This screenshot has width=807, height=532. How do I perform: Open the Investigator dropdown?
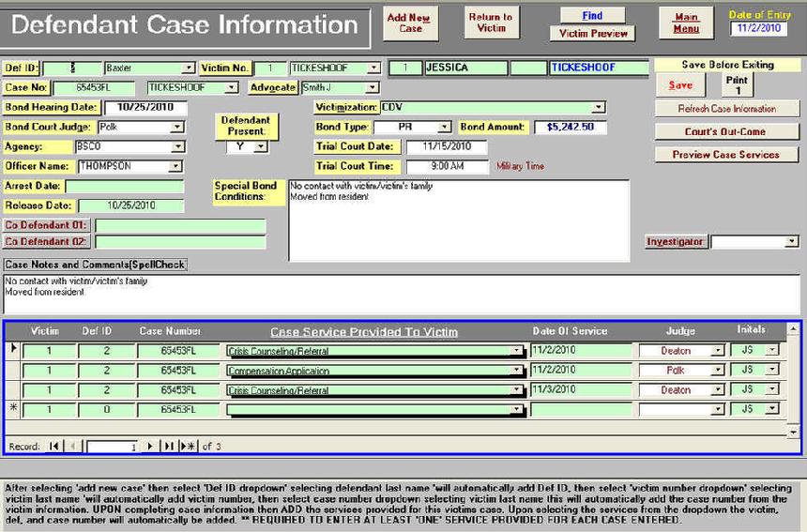pyautogui.click(x=792, y=241)
